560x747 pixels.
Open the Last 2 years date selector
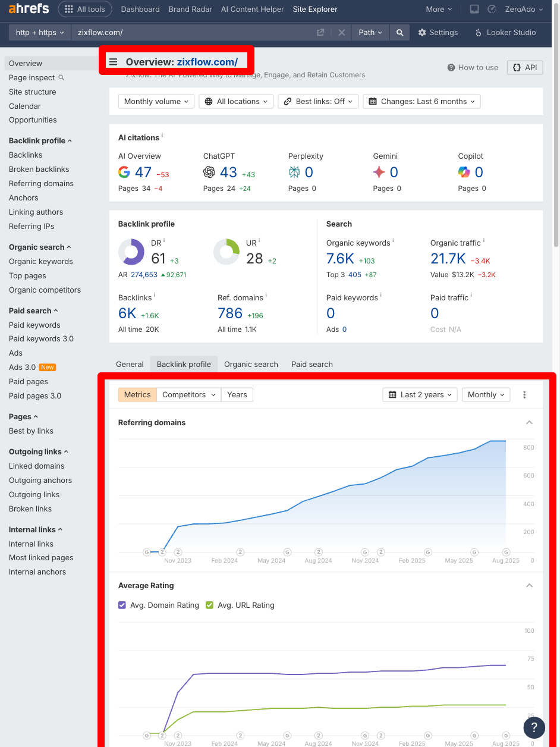[420, 394]
